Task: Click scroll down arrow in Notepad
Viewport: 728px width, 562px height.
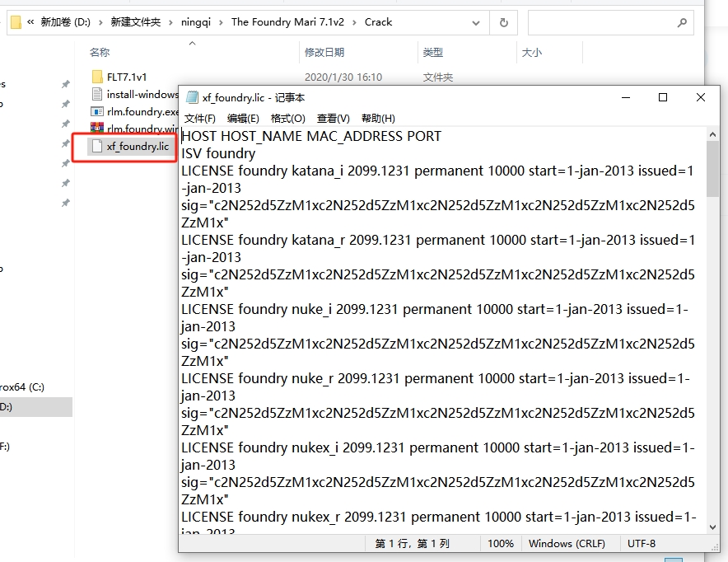Action: 713,527
